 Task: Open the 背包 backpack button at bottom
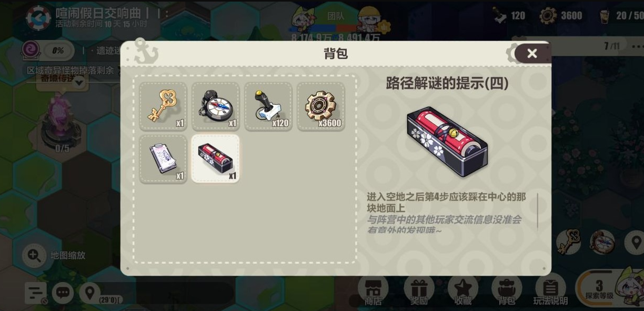(507, 290)
